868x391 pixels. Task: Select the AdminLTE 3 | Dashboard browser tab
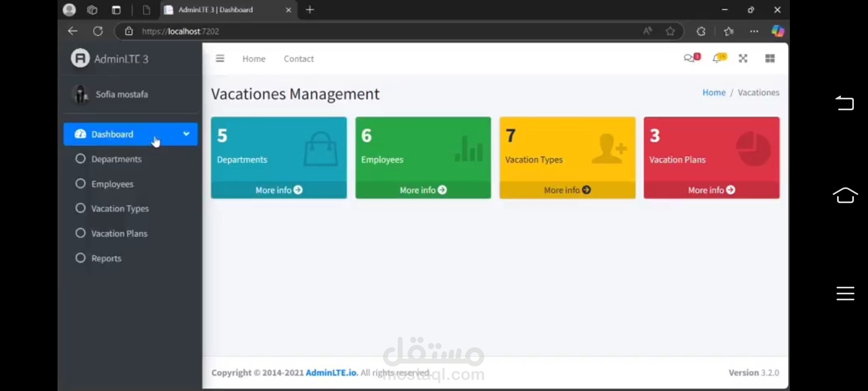(x=228, y=10)
